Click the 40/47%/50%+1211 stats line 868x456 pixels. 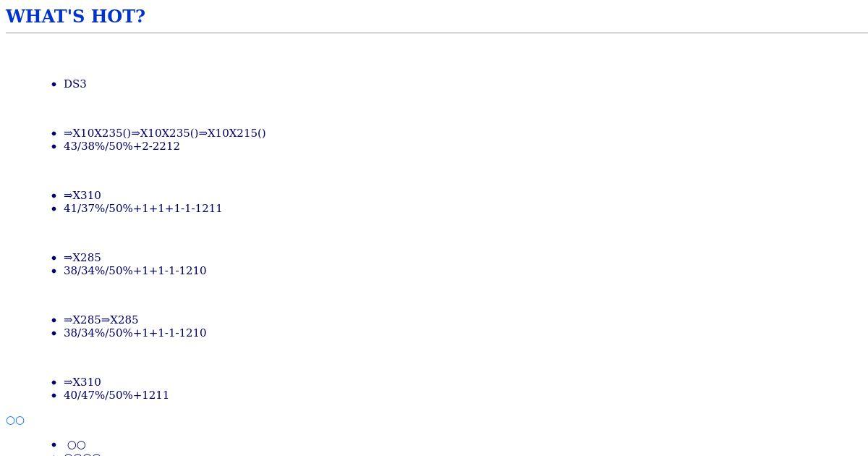click(x=116, y=395)
